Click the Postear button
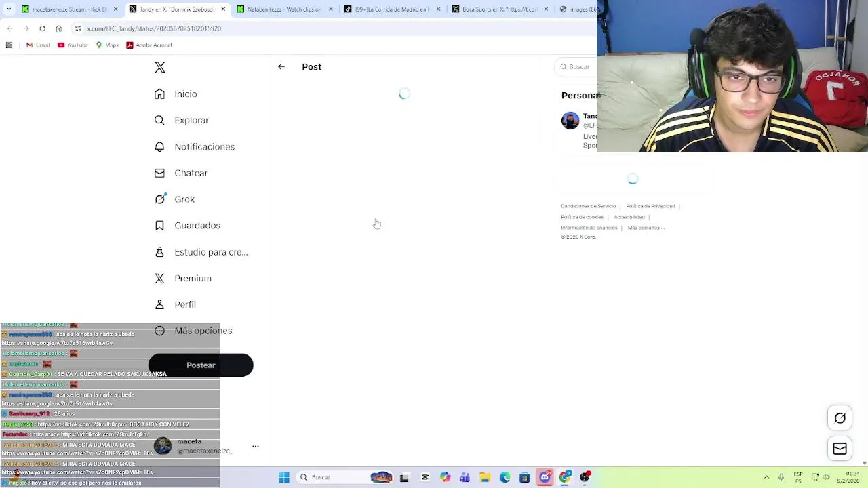Image resolution: width=868 pixels, height=488 pixels. [201, 365]
